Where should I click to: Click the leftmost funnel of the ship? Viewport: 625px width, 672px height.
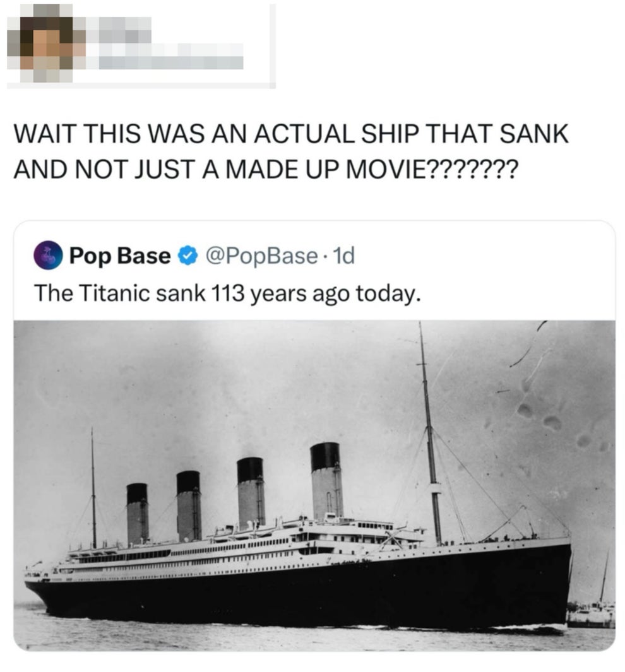[x=137, y=514]
